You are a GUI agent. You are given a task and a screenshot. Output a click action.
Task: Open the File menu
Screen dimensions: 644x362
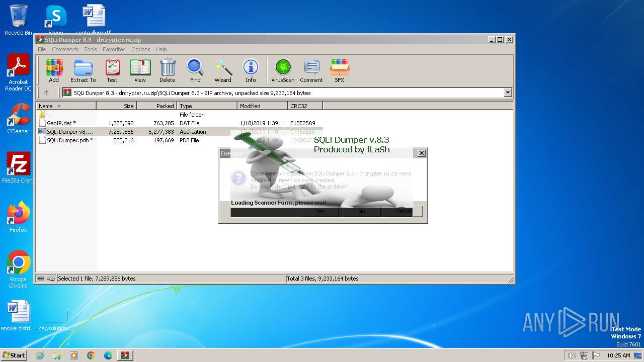click(x=42, y=49)
